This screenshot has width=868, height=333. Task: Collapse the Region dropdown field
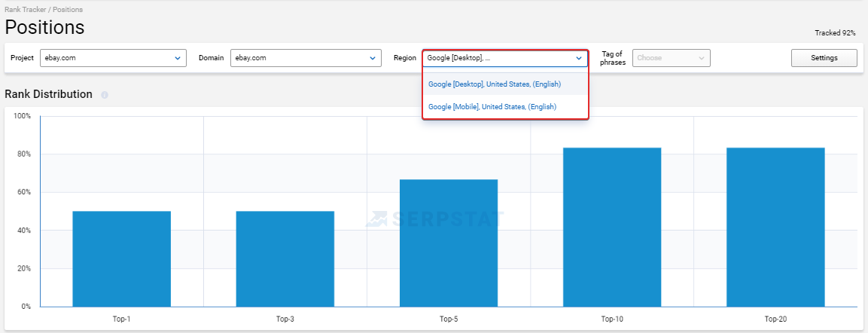pos(505,57)
